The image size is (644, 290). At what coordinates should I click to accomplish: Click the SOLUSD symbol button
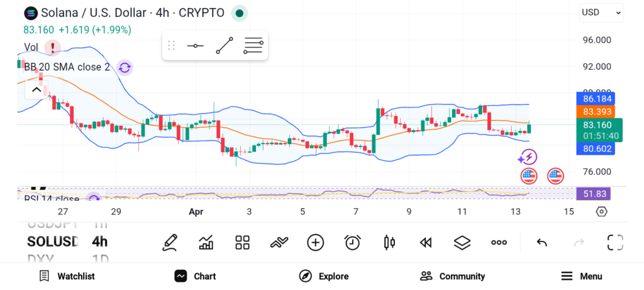coord(53,242)
